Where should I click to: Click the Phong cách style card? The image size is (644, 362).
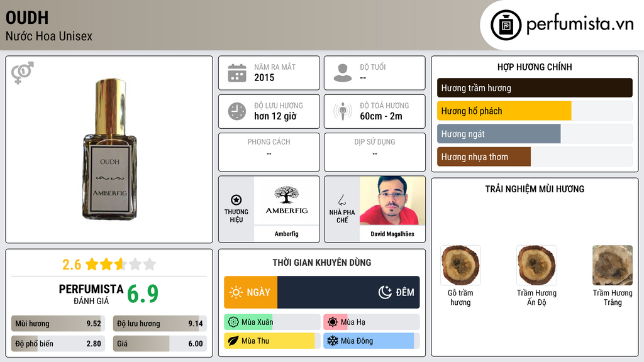coord(269,152)
